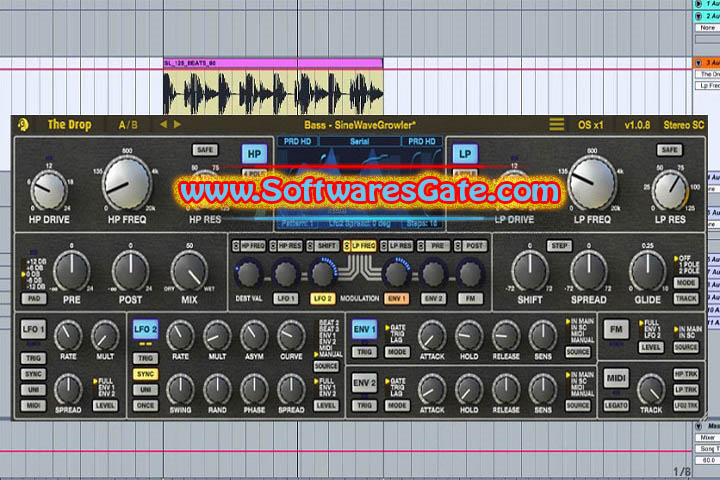The image size is (720, 480).
Task: Click the LFO2 TRK button
Action: pyautogui.click(x=686, y=406)
